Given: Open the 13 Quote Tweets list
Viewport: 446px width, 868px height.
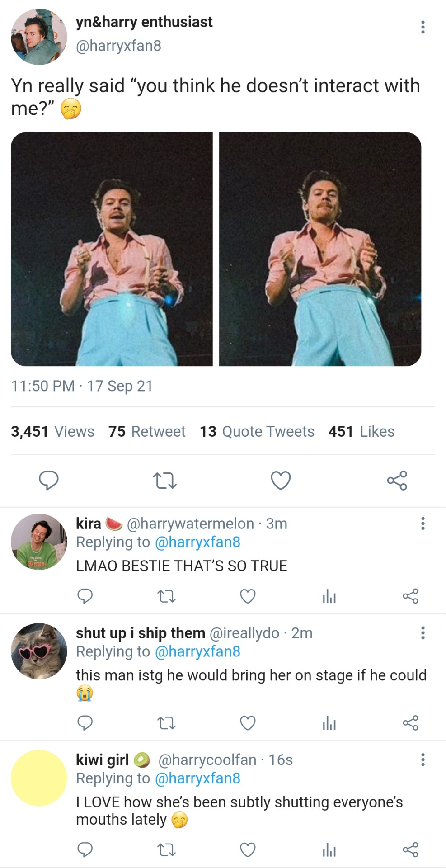Looking at the screenshot, I should point(257,431).
